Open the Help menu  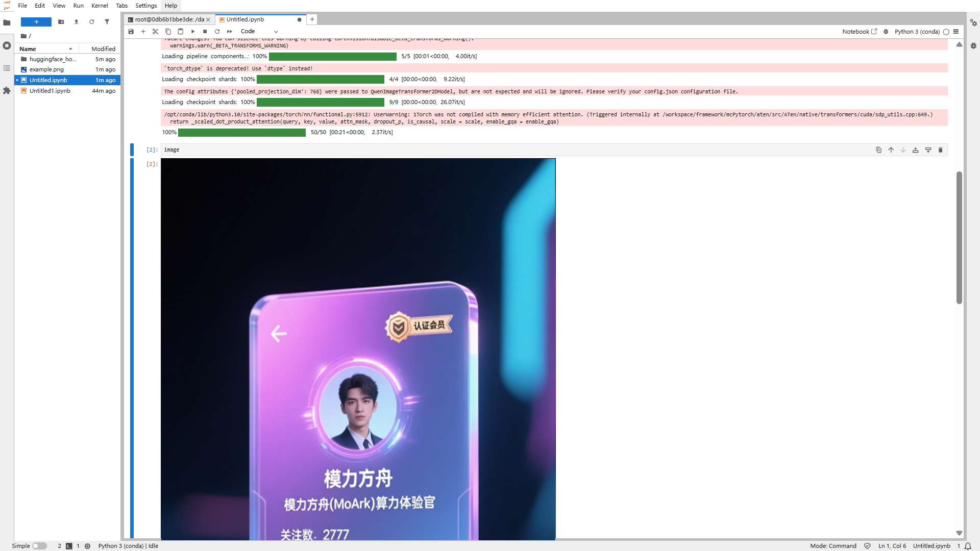click(171, 6)
